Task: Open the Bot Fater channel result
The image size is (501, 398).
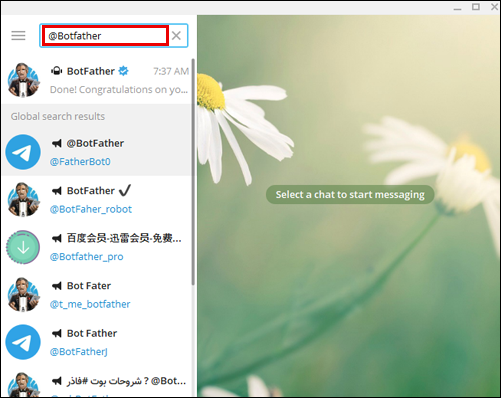Action: (x=96, y=295)
